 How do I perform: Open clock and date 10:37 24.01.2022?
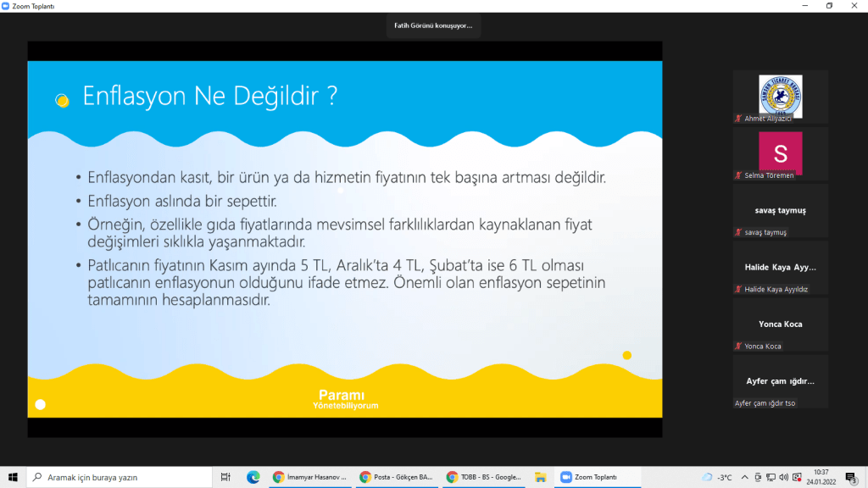pos(821,477)
